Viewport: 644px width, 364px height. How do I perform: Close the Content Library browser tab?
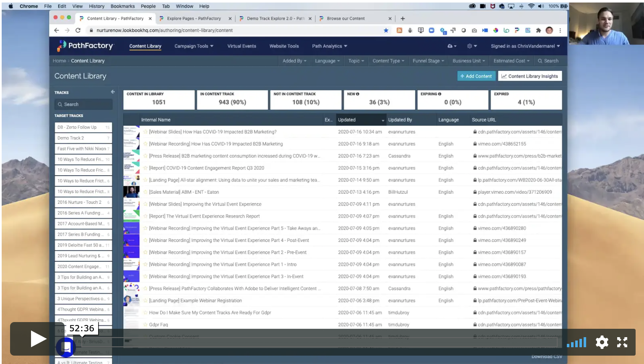click(150, 18)
